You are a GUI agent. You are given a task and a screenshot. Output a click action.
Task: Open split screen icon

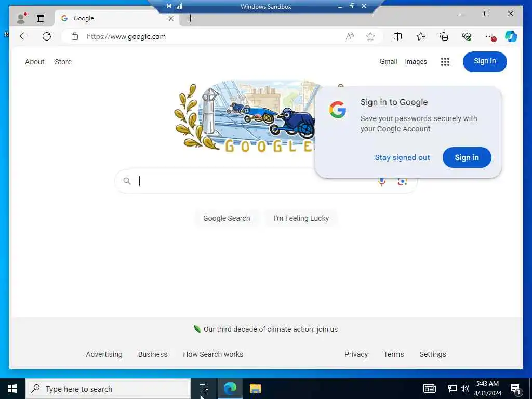pyautogui.click(x=397, y=36)
